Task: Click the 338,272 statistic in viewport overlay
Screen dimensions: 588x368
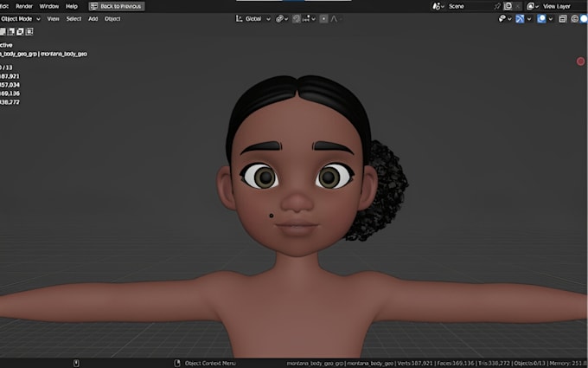Action: pyautogui.click(x=10, y=102)
